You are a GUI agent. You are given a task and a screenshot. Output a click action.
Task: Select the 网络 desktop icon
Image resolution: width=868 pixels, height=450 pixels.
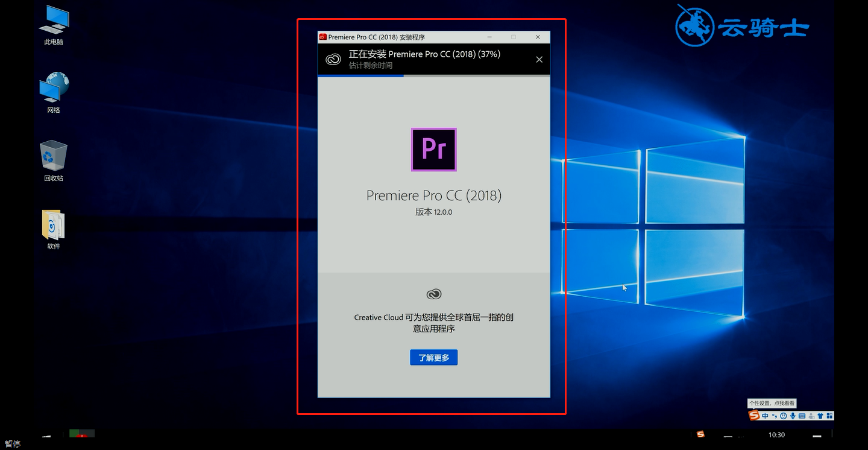coord(53,93)
